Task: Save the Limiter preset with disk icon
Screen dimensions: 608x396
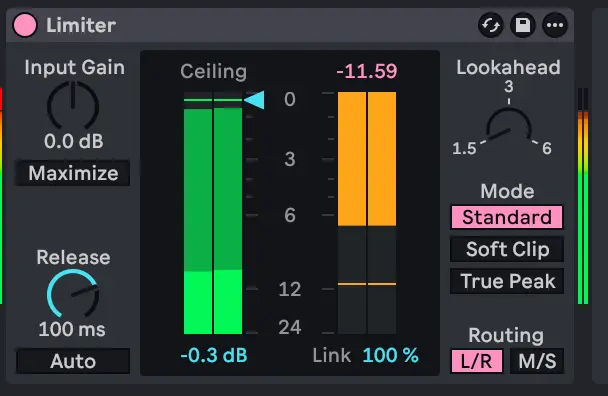Action: [523, 26]
